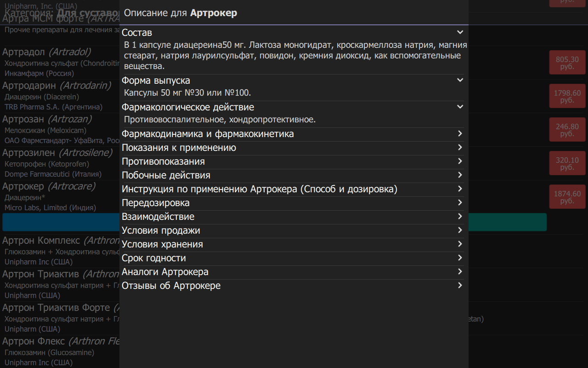
Task: Click the 805.30 руб. price button
Action: point(567,63)
